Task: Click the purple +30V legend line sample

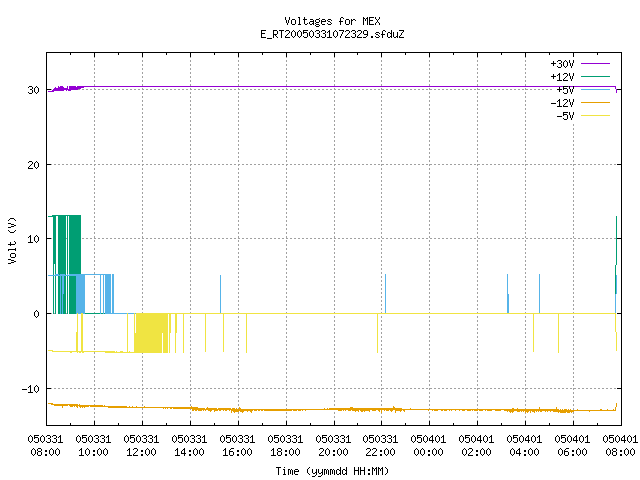Action: (x=595, y=64)
